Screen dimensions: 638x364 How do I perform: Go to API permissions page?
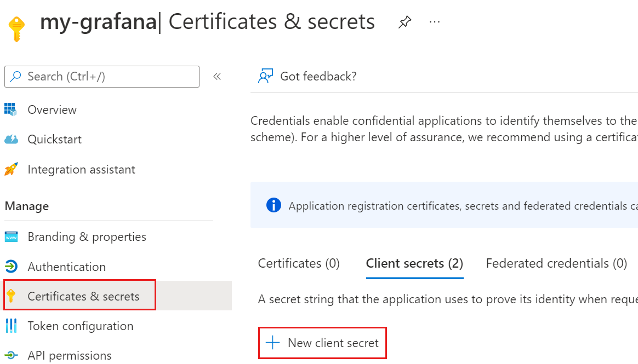tap(70, 355)
